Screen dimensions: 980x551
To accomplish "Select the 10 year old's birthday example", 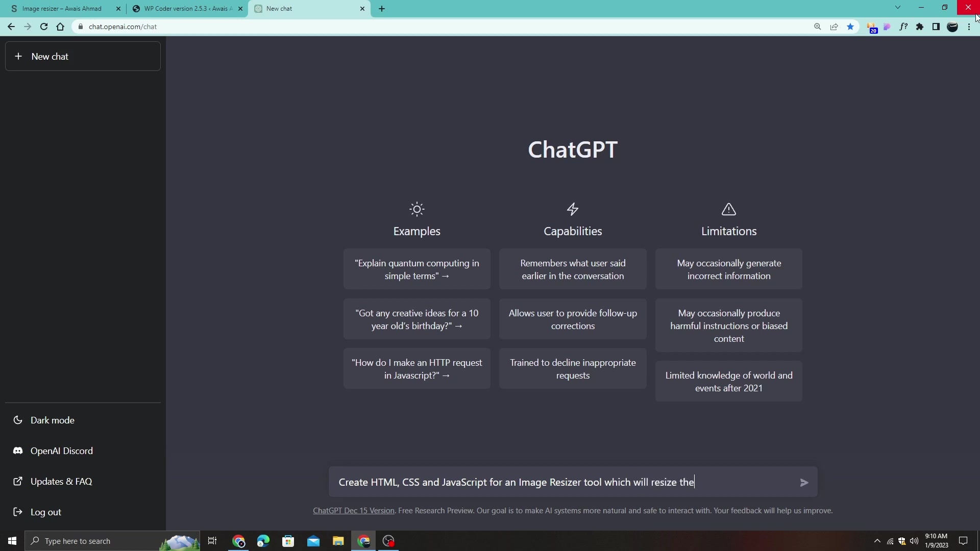I will [x=417, y=319].
